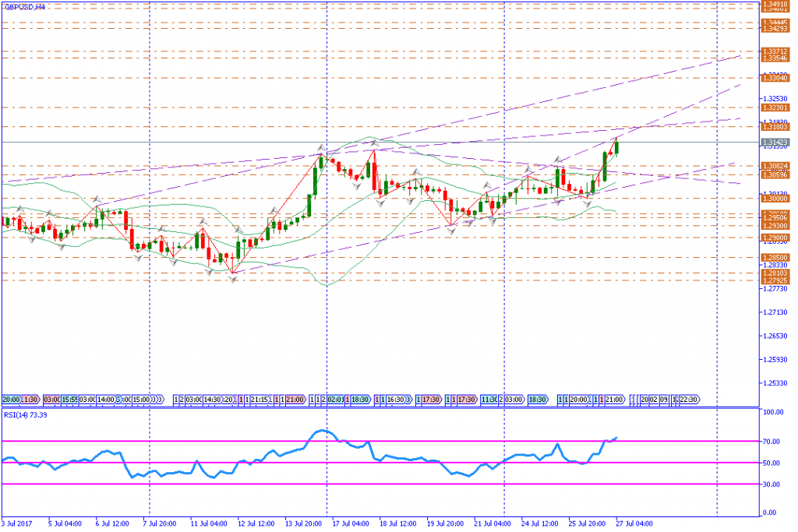Select the 1.28103 price level label
This screenshot has width=798, height=532.
(775, 273)
